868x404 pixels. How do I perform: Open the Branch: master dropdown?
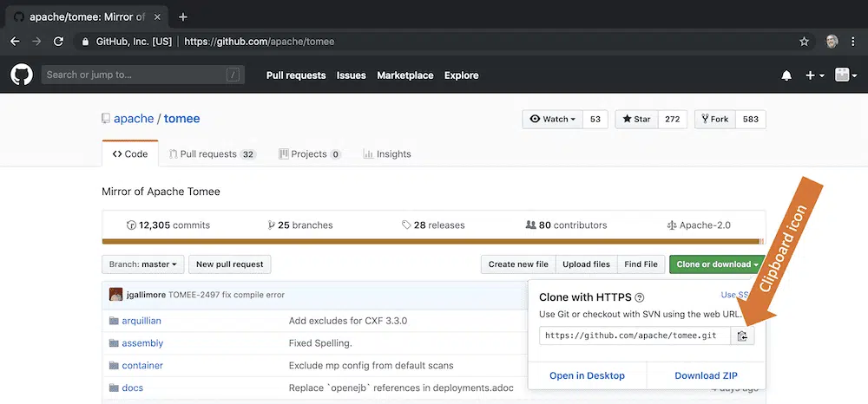(x=143, y=264)
